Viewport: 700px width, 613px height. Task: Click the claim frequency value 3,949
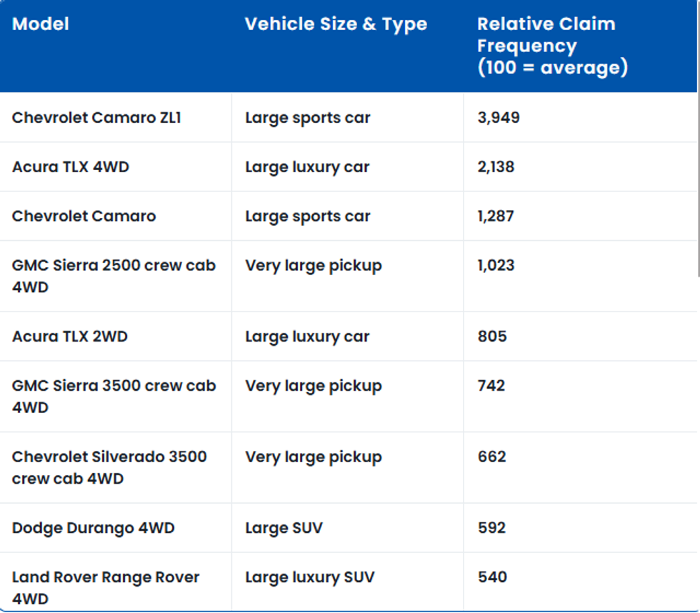[x=499, y=118]
